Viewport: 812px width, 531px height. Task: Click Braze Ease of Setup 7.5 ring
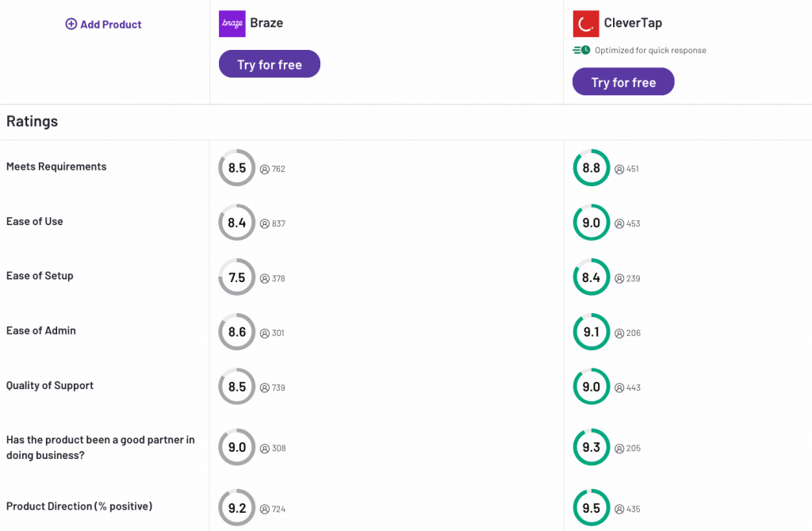tap(237, 277)
